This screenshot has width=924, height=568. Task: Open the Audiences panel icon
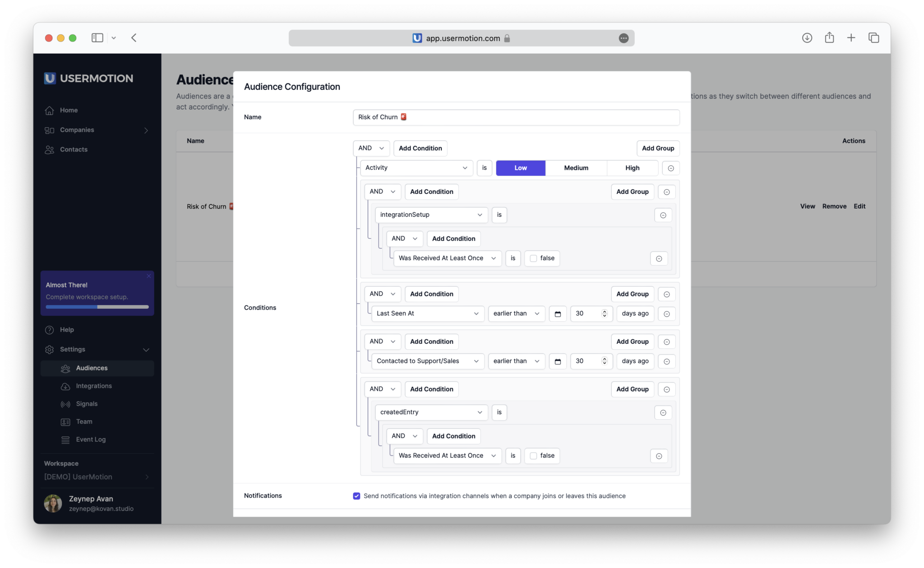pos(65,368)
